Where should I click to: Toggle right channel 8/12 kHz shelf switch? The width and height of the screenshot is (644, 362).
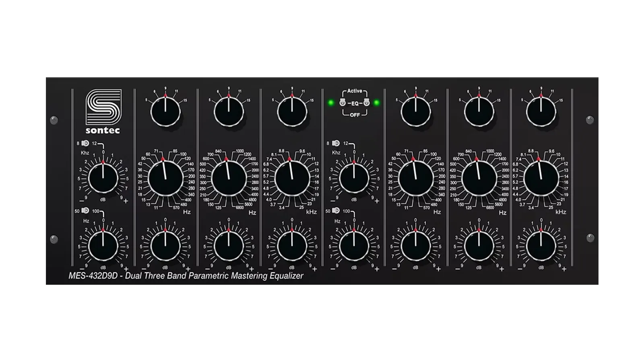point(336,143)
